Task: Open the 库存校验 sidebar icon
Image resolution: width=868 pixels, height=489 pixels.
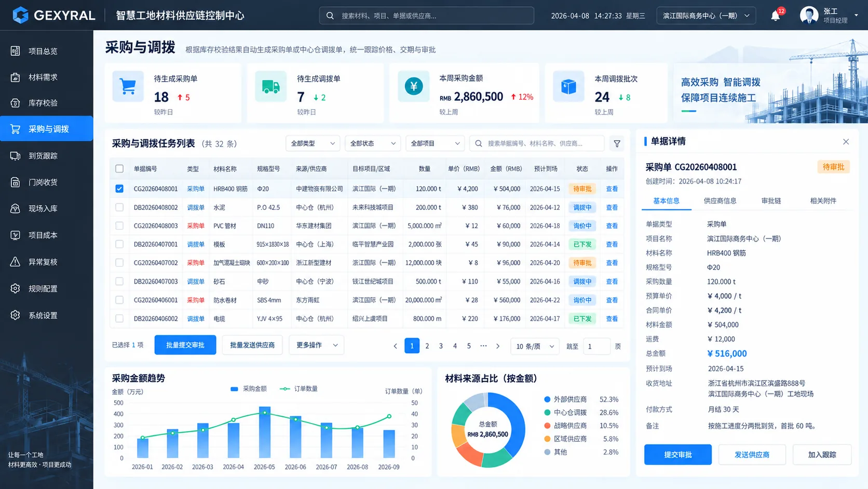Action: coord(15,103)
